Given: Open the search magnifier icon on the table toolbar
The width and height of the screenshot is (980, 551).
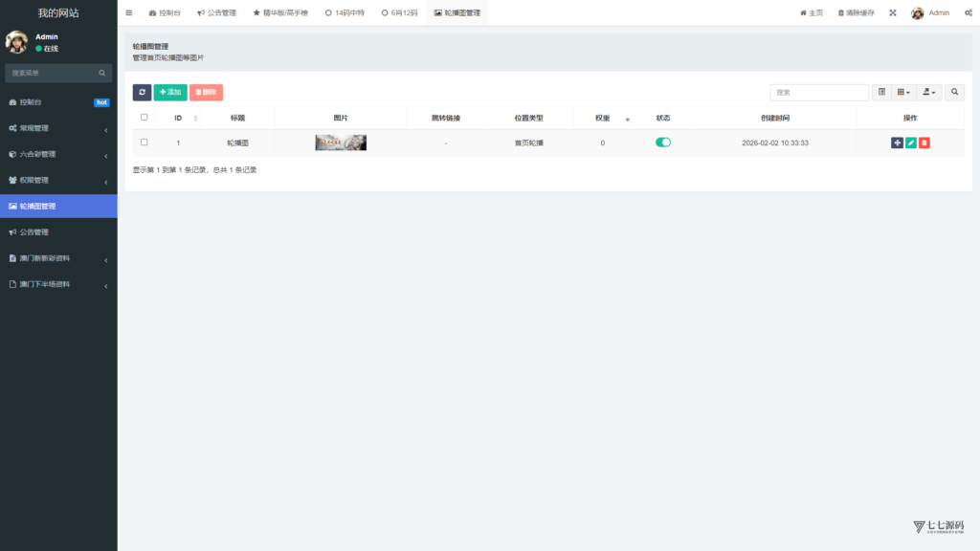Looking at the screenshot, I should 954,92.
